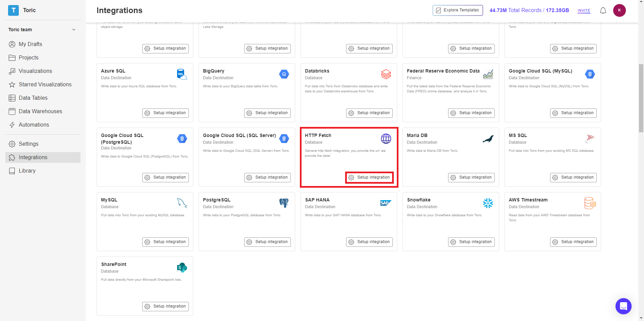The height and width of the screenshot is (321, 644).
Task: Click Explore Templates button
Action: coord(458,10)
